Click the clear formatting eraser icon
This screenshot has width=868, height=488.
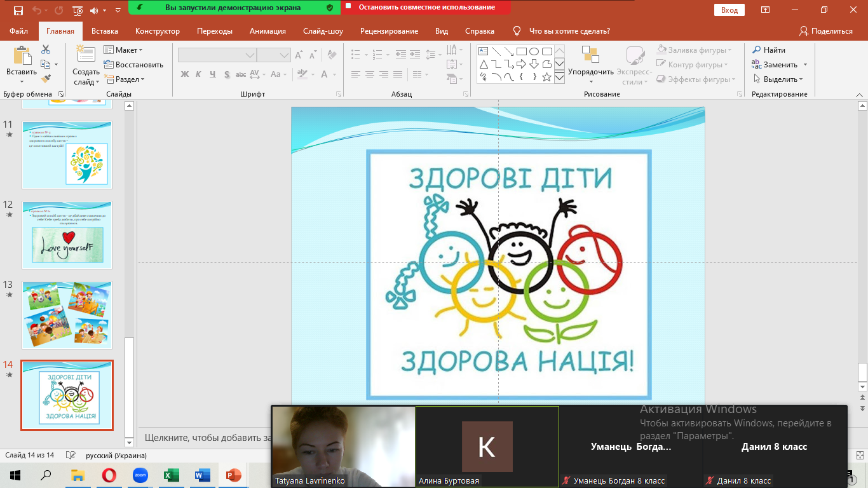tap(332, 55)
